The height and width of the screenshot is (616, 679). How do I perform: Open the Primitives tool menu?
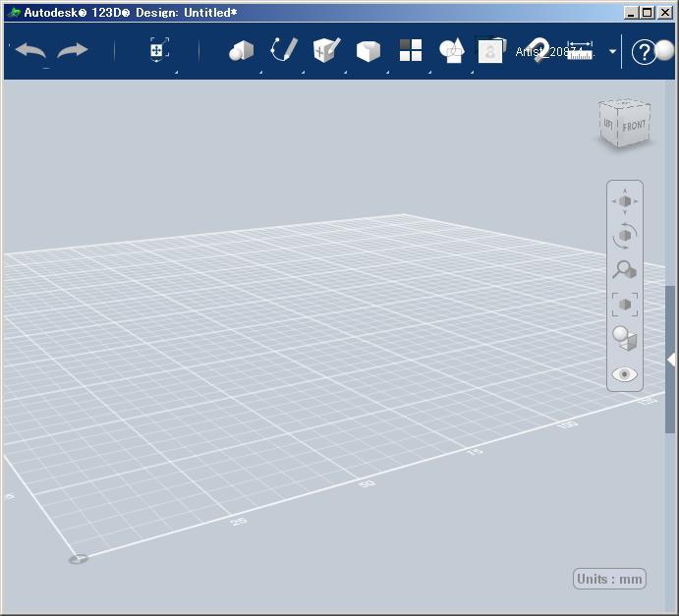point(241,50)
